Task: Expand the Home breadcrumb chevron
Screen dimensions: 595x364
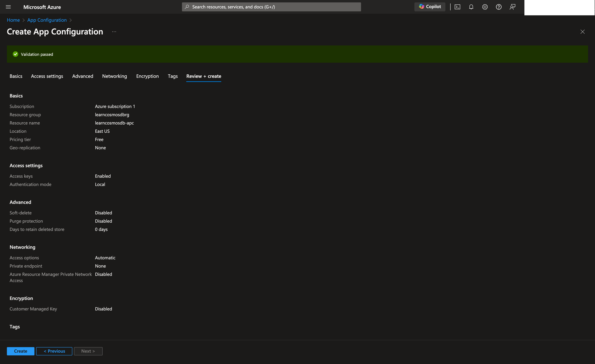Action: (x=23, y=20)
